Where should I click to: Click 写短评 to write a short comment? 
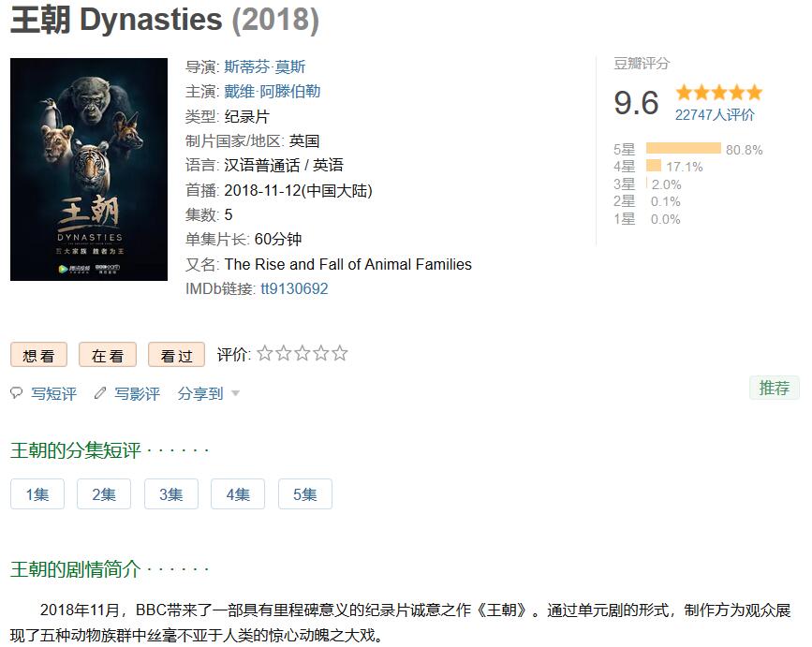click(54, 394)
